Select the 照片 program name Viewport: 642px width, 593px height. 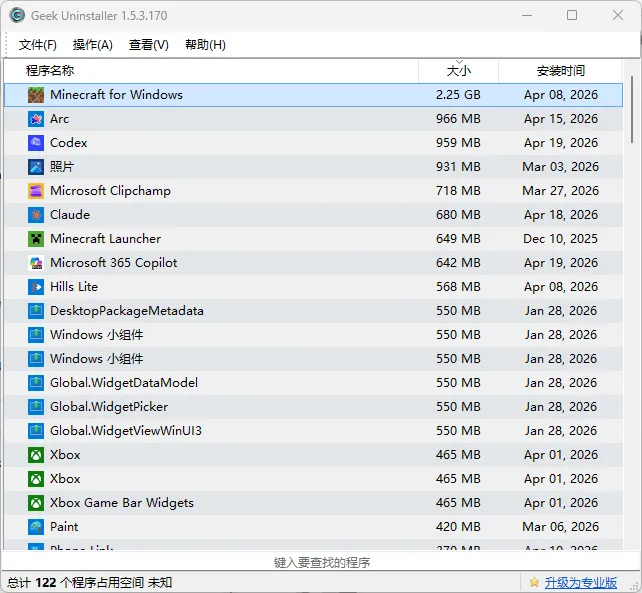click(x=62, y=167)
